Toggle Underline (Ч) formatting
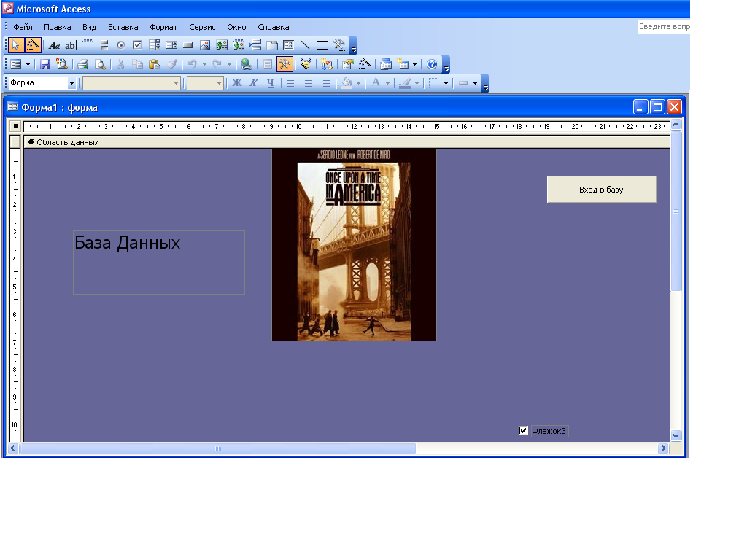 [271, 83]
